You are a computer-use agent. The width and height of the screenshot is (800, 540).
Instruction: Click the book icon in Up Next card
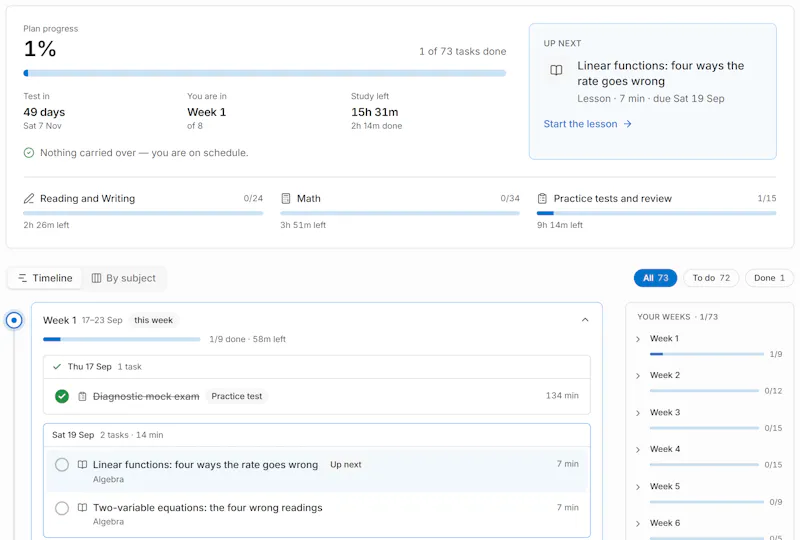(556, 70)
